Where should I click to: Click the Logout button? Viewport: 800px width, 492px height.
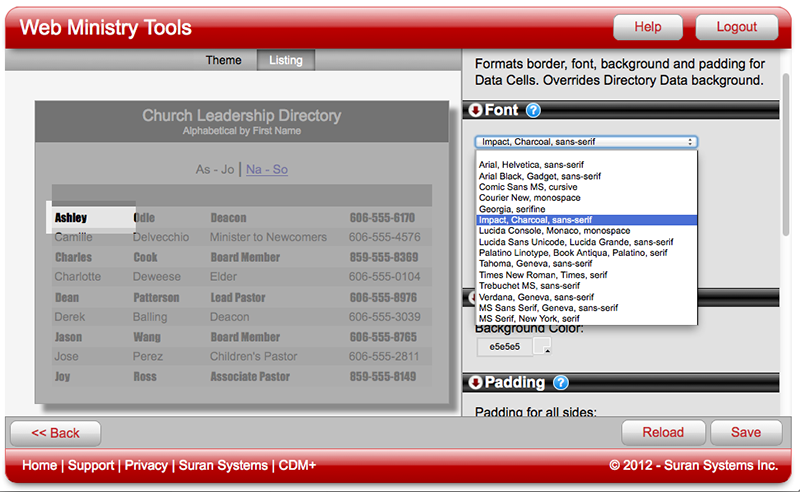(x=736, y=27)
